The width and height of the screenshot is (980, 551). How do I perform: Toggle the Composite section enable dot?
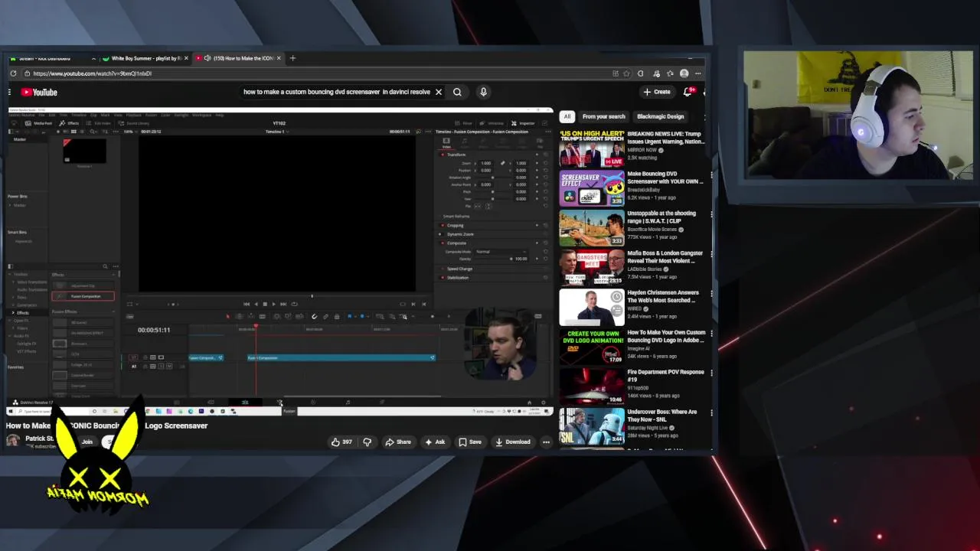pos(443,243)
